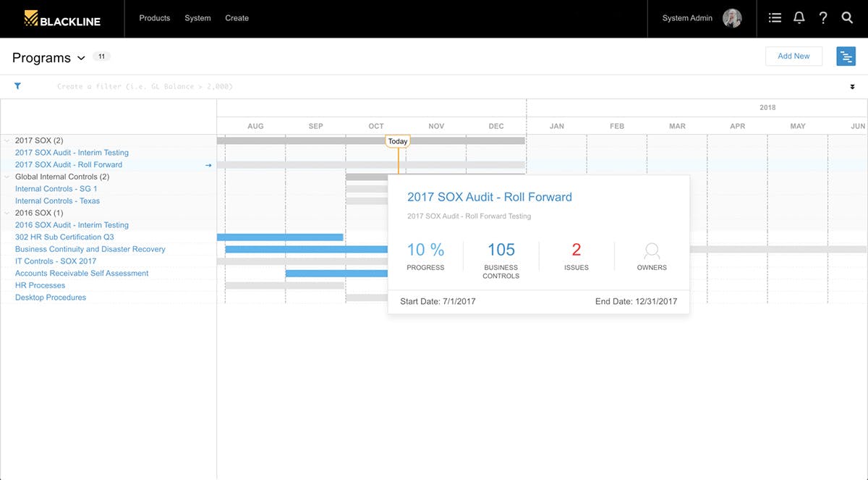Viewport: 868px width, 480px height.
Task: Click the End Date: 12/31/2017 text
Action: click(x=637, y=301)
